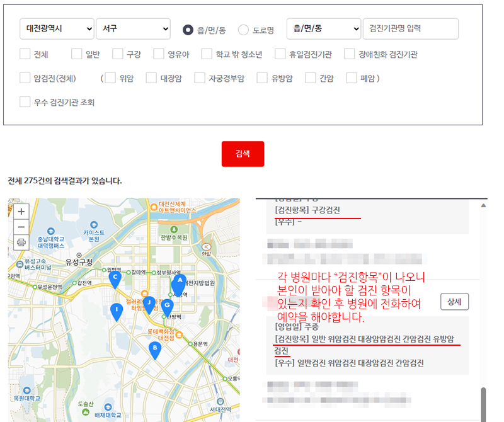
Task: Click the red 검색 search button
Action: [x=243, y=154]
